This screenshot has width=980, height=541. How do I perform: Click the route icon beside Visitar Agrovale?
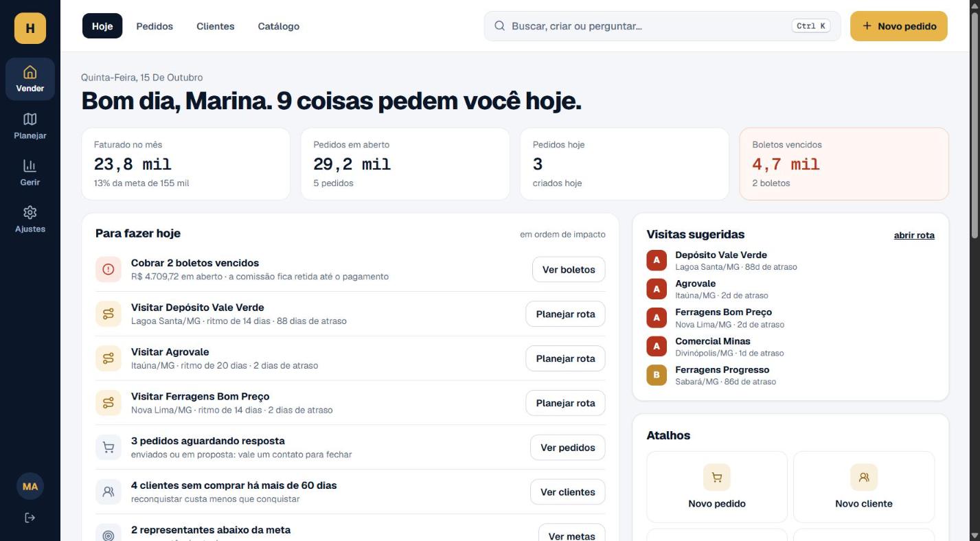pos(108,358)
